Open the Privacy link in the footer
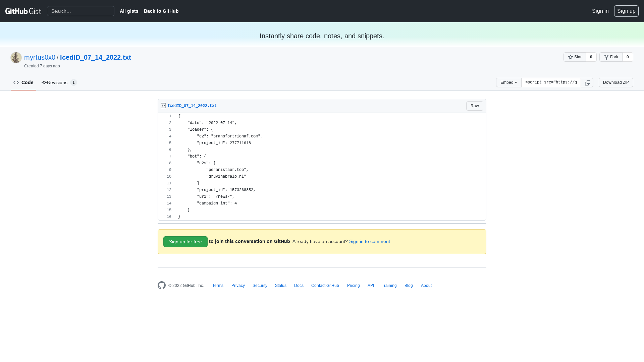 (x=238, y=285)
